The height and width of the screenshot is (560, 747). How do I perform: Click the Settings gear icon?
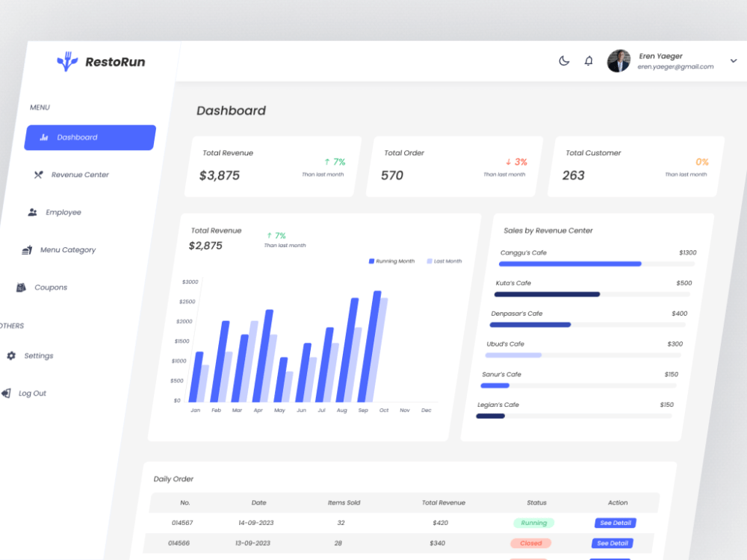pos(11,355)
